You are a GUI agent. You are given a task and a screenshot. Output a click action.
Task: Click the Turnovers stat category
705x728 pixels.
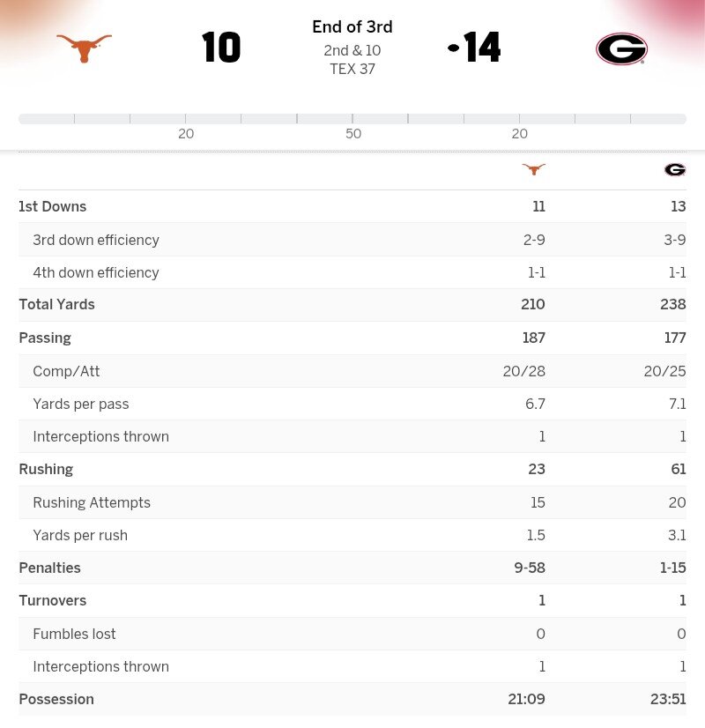pos(52,600)
